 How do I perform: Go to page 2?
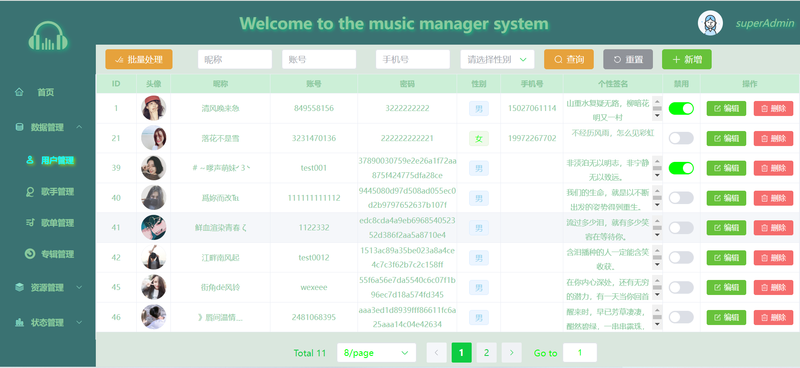486,353
